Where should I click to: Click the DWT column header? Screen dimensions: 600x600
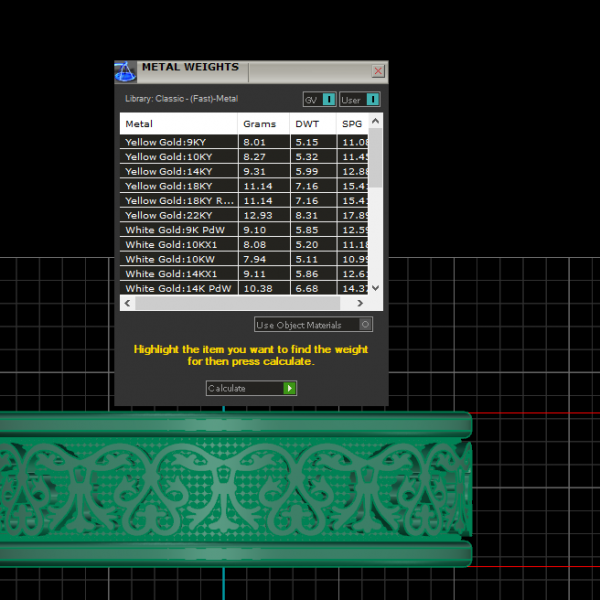coord(312,124)
